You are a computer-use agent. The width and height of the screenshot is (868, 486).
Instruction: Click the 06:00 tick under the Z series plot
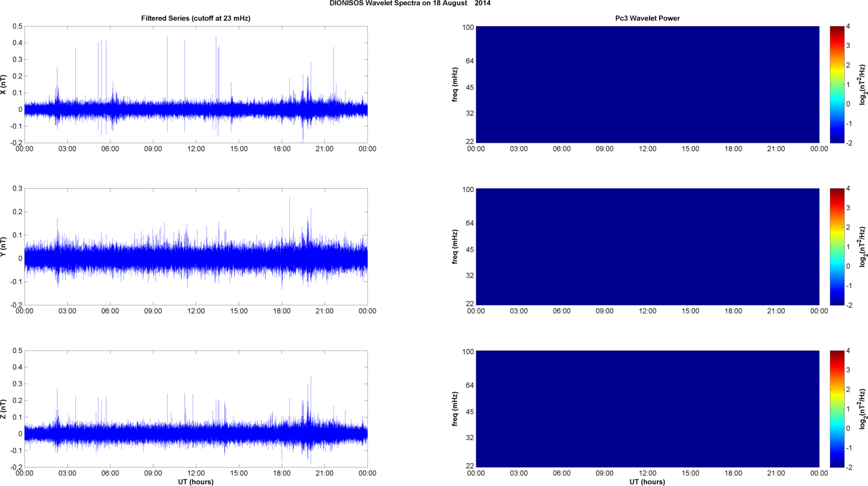coord(110,473)
